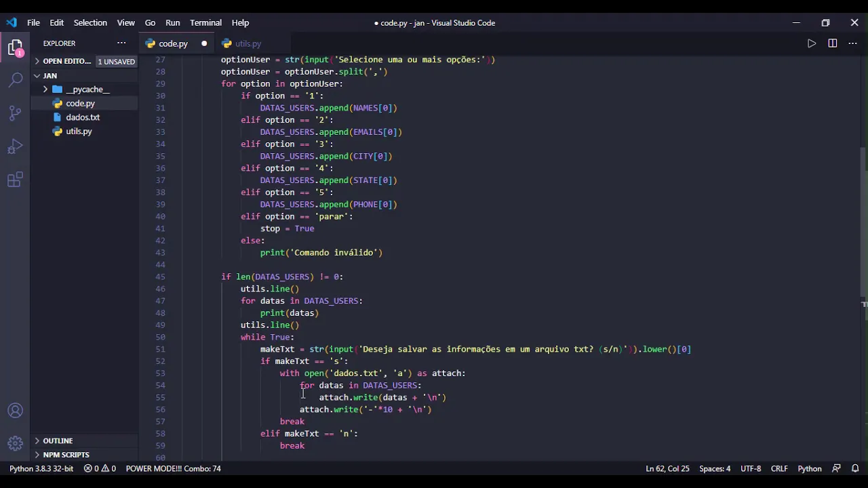The height and width of the screenshot is (488, 868).
Task: Open the Selection menu
Action: (x=90, y=22)
